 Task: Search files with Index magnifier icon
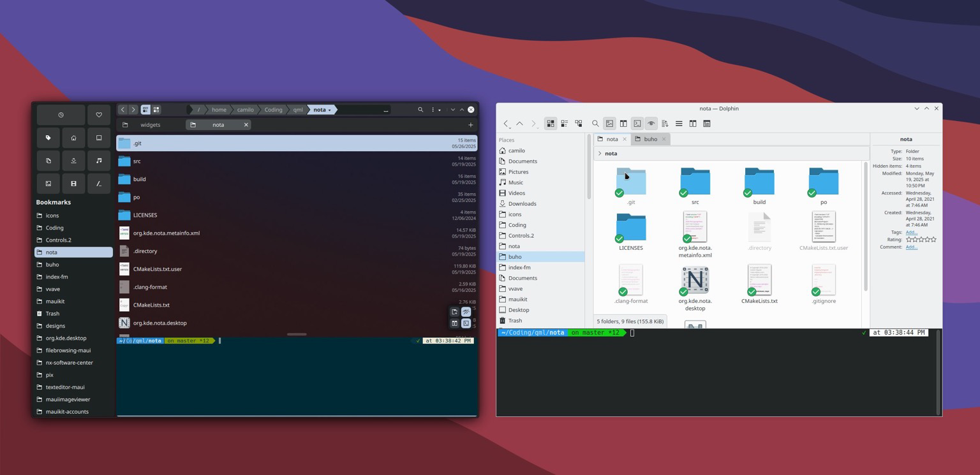(420, 110)
